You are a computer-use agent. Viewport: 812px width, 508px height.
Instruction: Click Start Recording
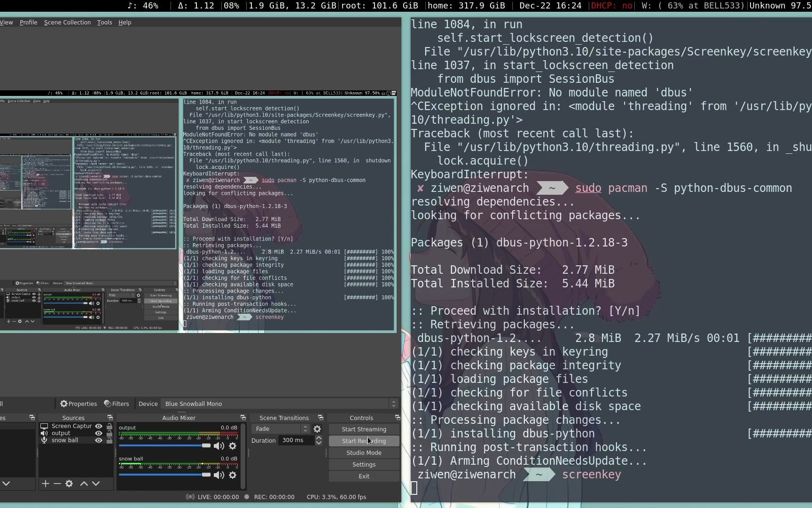coord(364,441)
